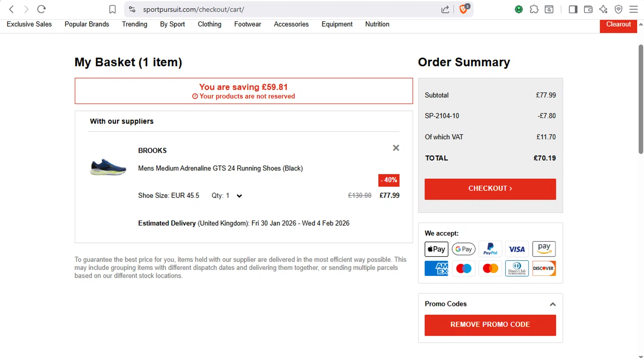Click the TOTAL £70.19 amount
Viewport: 644px width, 358px height.
click(x=544, y=158)
